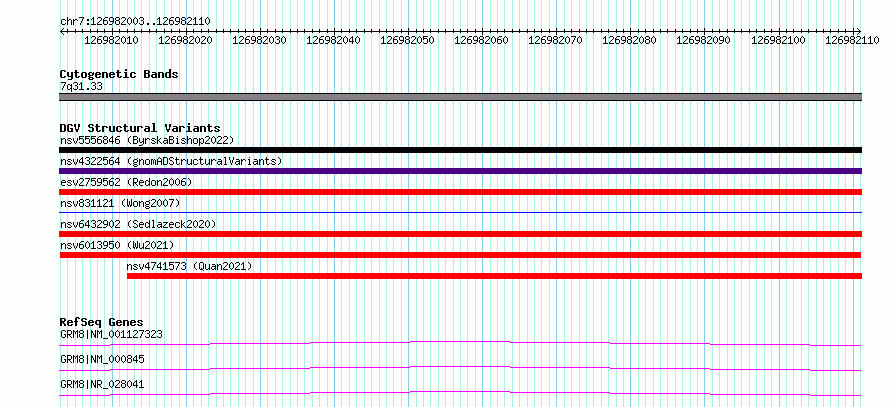Select the gray 7q31.33 cytogenetic band bar

click(460, 97)
